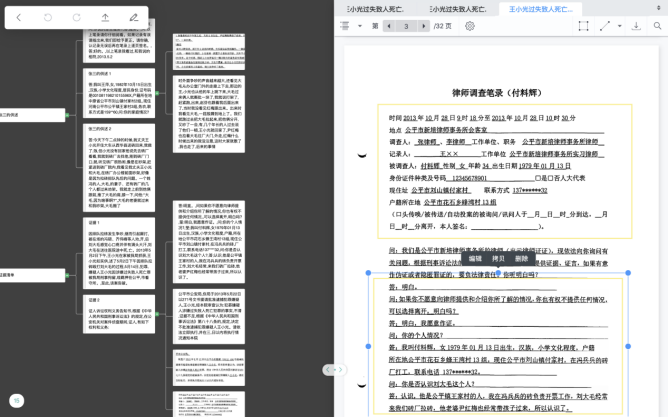Open document settings gear icon
This screenshot has height=417, width=668.
tap(470, 26)
